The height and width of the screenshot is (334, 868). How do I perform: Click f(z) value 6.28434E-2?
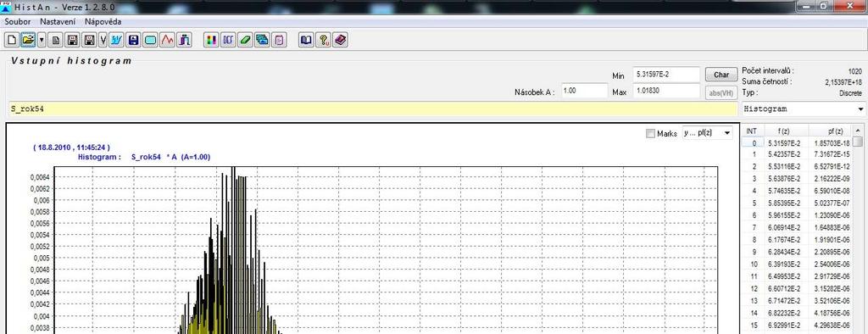[x=783, y=252]
